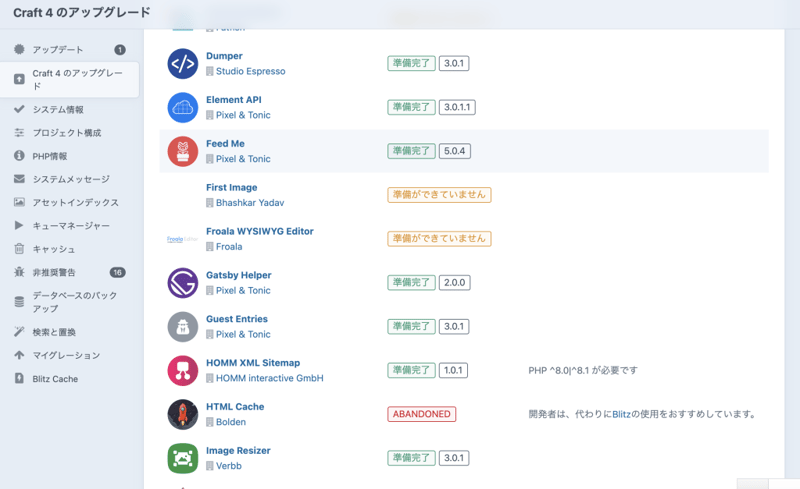Open the Feed Me plugin link
The height and width of the screenshot is (489, 800).
pyautogui.click(x=225, y=144)
